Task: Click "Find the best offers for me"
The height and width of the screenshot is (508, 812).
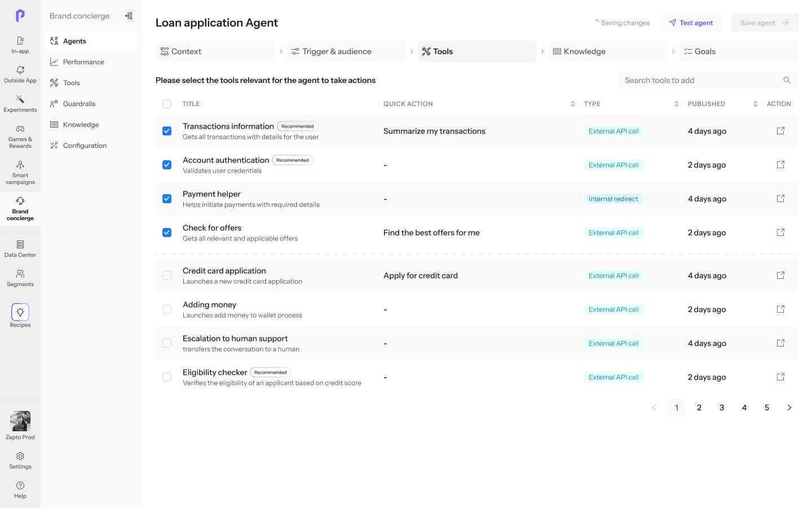Action: (x=431, y=233)
